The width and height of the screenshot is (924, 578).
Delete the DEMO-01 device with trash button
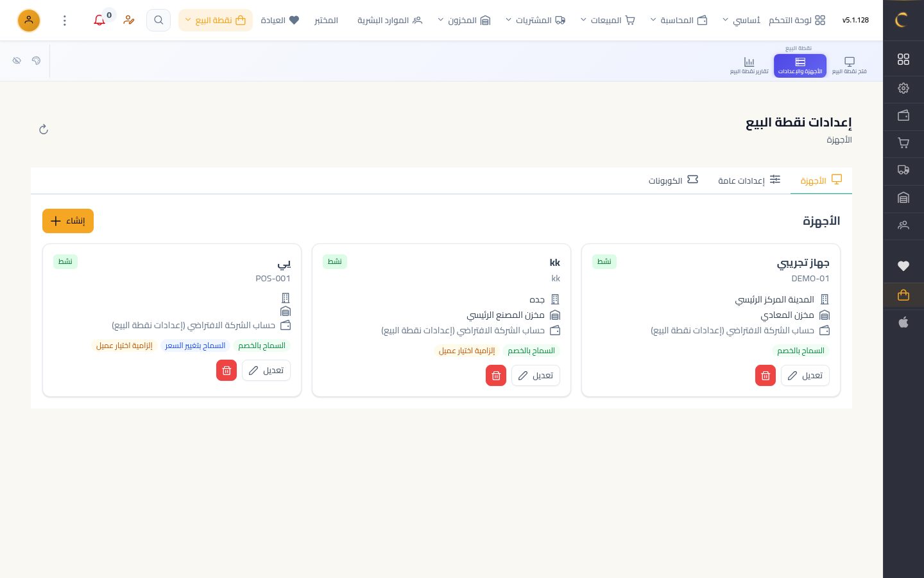(x=766, y=376)
